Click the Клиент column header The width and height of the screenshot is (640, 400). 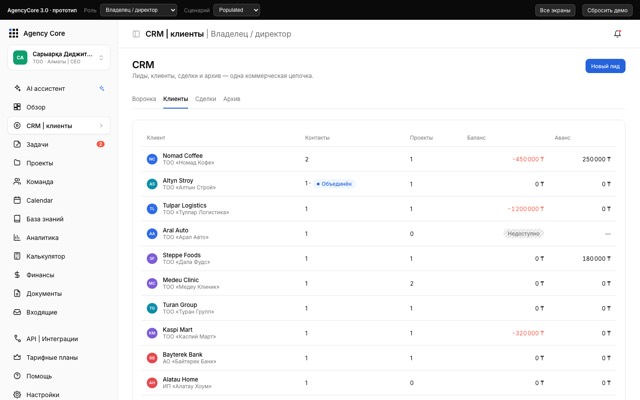click(156, 138)
